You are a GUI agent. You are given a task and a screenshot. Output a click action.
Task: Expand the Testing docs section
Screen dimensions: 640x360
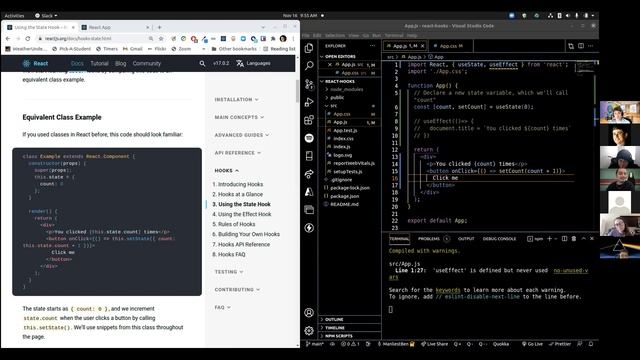(229, 272)
